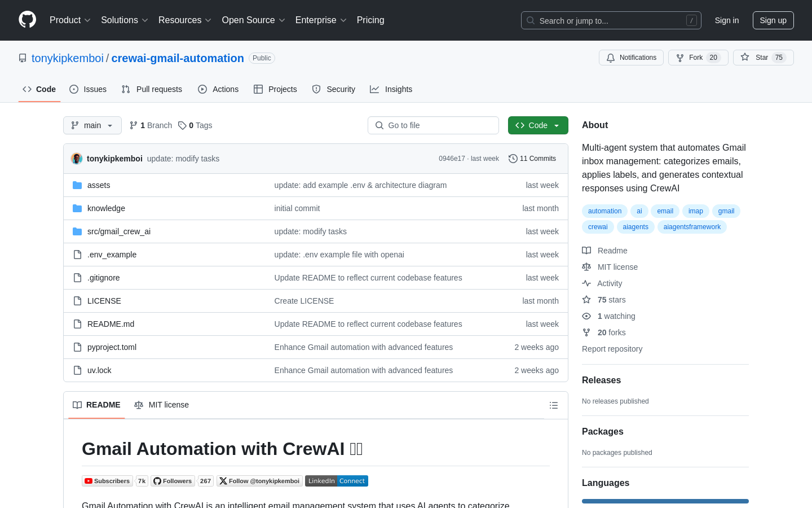
Task: Expand the Solutions menu
Action: coord(125,20)
